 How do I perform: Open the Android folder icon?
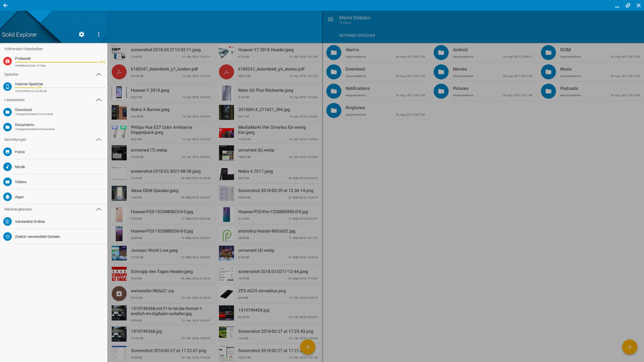(x=441, y=53)
